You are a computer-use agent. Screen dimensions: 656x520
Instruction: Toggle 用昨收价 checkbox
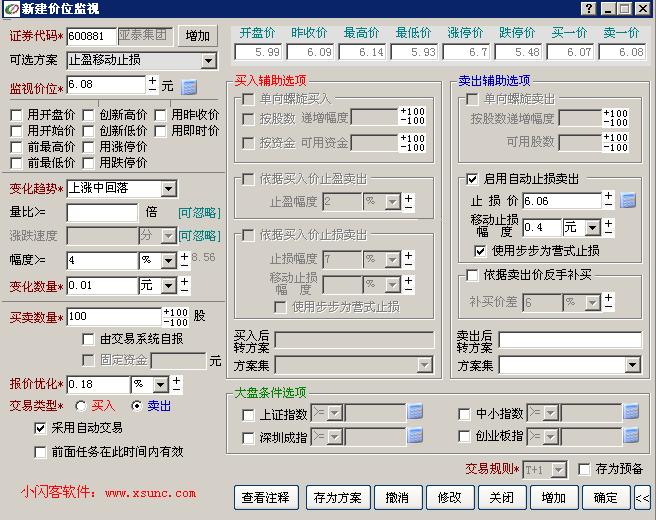pos(160,115)
